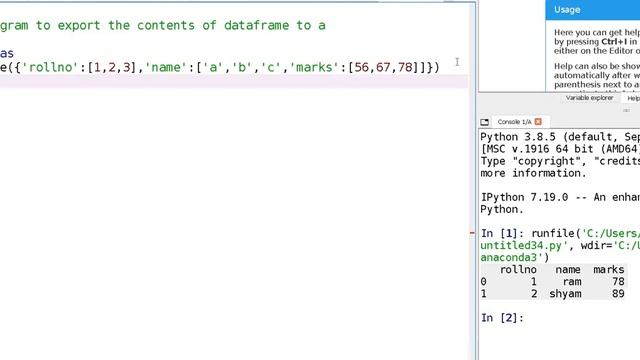This screenshot has height=360, width=640.
Task: Click the In [1]: runfile command line
Action: (x=560, y=233)
